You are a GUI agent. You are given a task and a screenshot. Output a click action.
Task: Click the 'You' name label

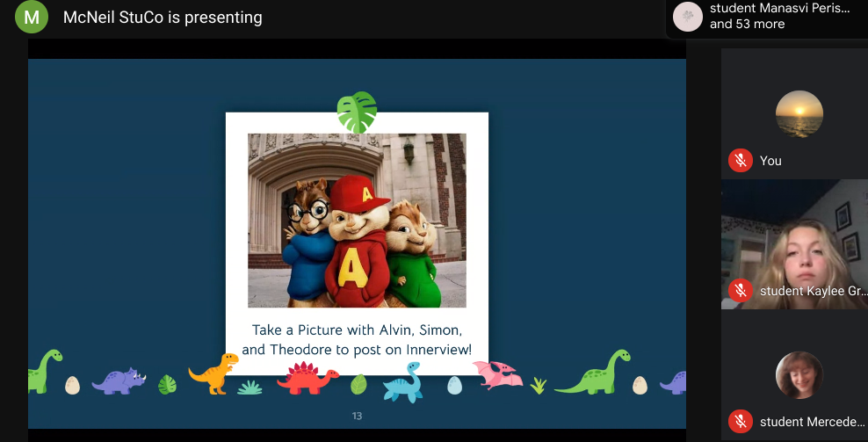pyautogui.click(x=770, y=161)
